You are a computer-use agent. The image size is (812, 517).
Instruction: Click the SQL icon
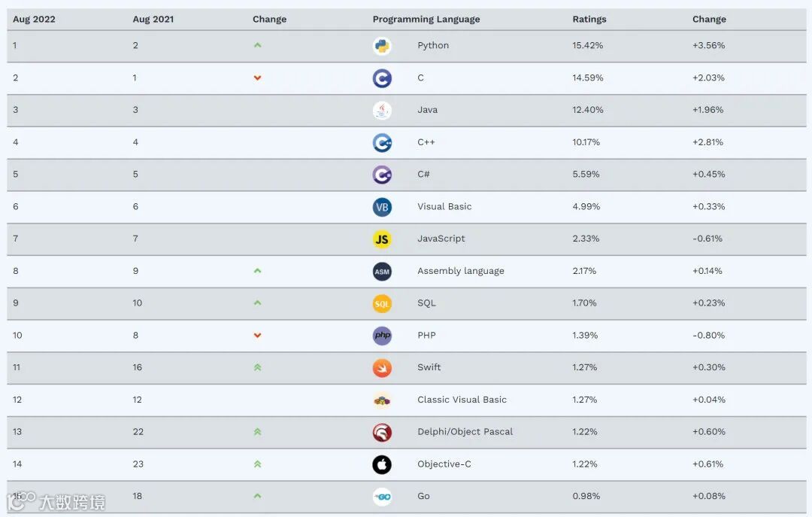coord(382,303)
